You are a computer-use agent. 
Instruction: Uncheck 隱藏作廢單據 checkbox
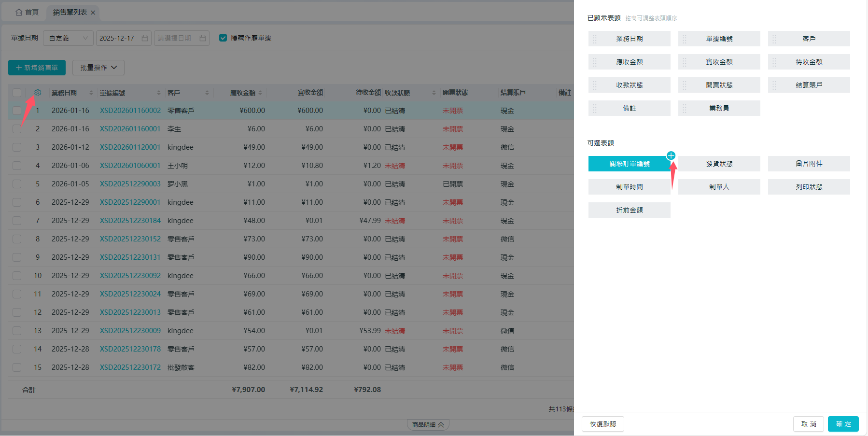pos(223,38)
